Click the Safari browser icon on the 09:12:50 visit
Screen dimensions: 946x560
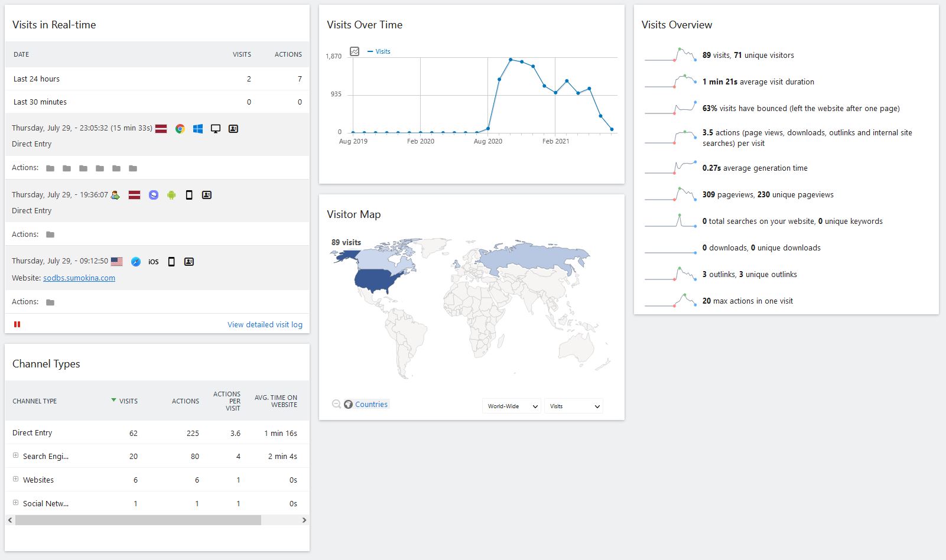[136, 262]
